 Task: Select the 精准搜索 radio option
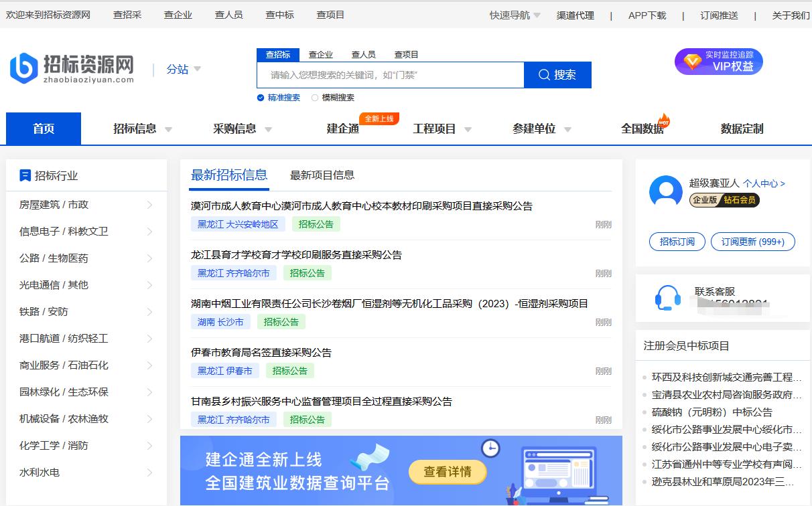(x=261, y=97)
